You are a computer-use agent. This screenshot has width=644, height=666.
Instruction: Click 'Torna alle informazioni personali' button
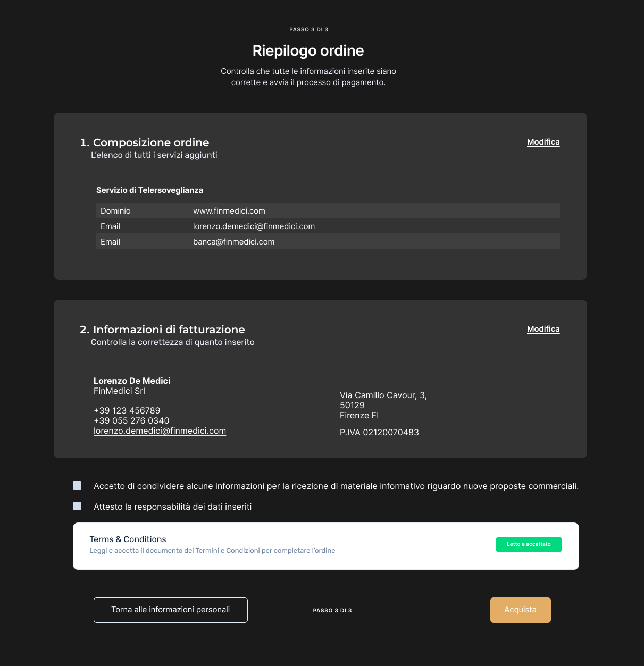click(x=171, y=610)
